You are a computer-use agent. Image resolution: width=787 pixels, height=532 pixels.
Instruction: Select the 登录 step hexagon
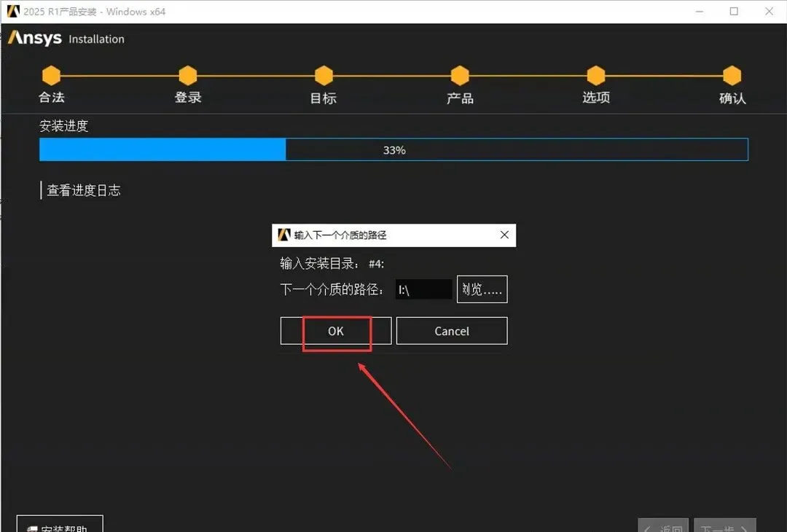188,76
